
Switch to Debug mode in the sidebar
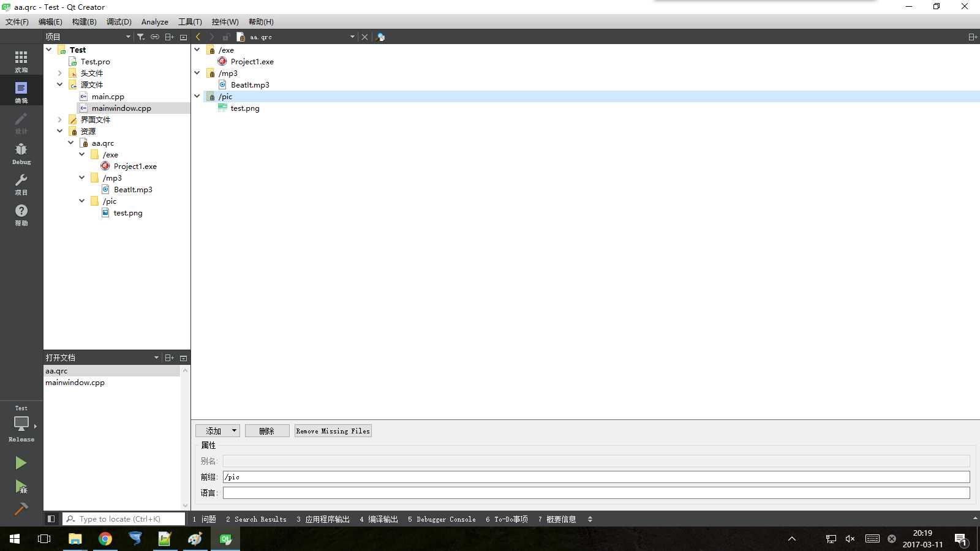click(x=21, y=153)
